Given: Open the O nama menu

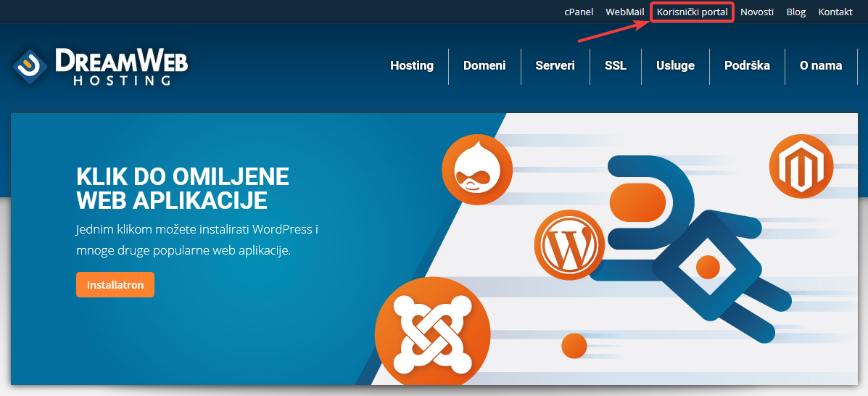Looking at the screenshot, I should coord(821,65).
